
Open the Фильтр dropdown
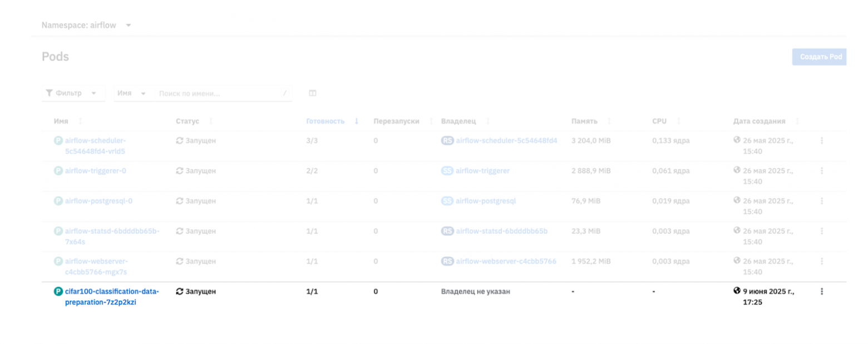coord(73,94)
